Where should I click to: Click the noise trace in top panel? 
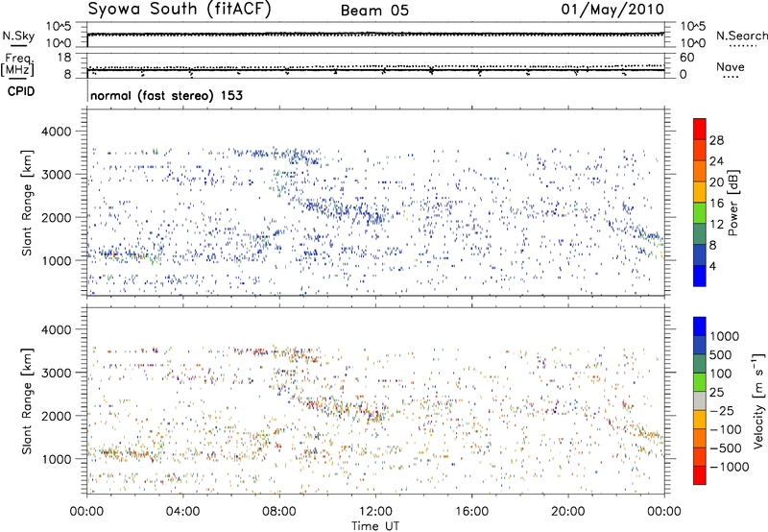click(x=375, y=35)
